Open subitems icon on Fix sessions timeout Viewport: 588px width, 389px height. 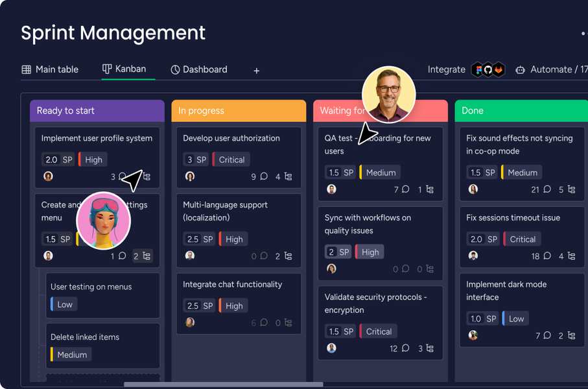pyautogui.click(x=571, y=256)
